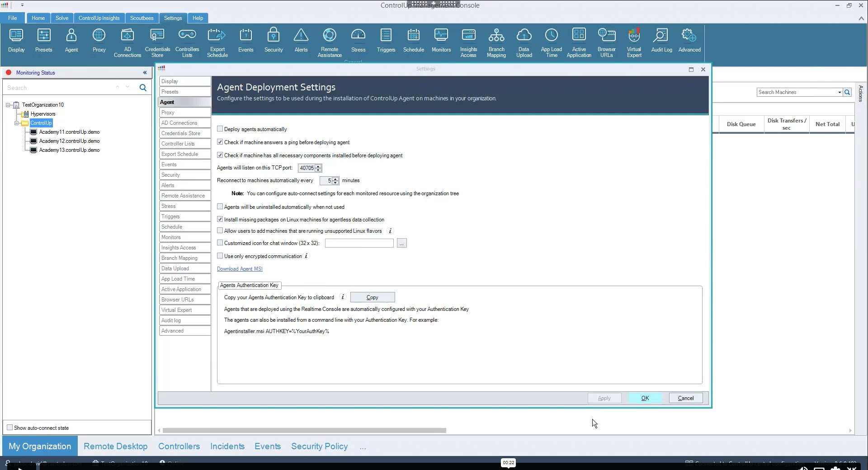Collapse the ControlUp folder tree node
The width and height of the screenshot is (868, 470).
pos(17,123)
